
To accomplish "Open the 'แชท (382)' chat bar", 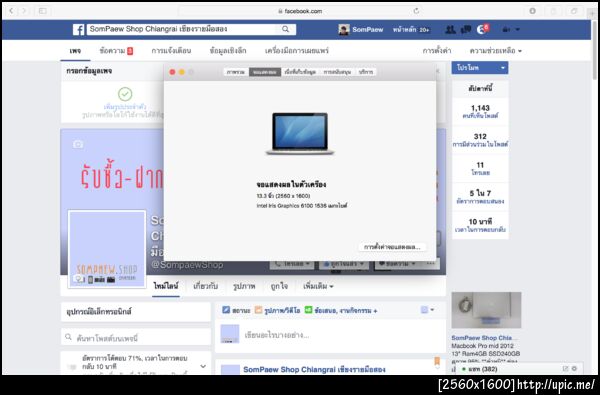I will [484, 369].
